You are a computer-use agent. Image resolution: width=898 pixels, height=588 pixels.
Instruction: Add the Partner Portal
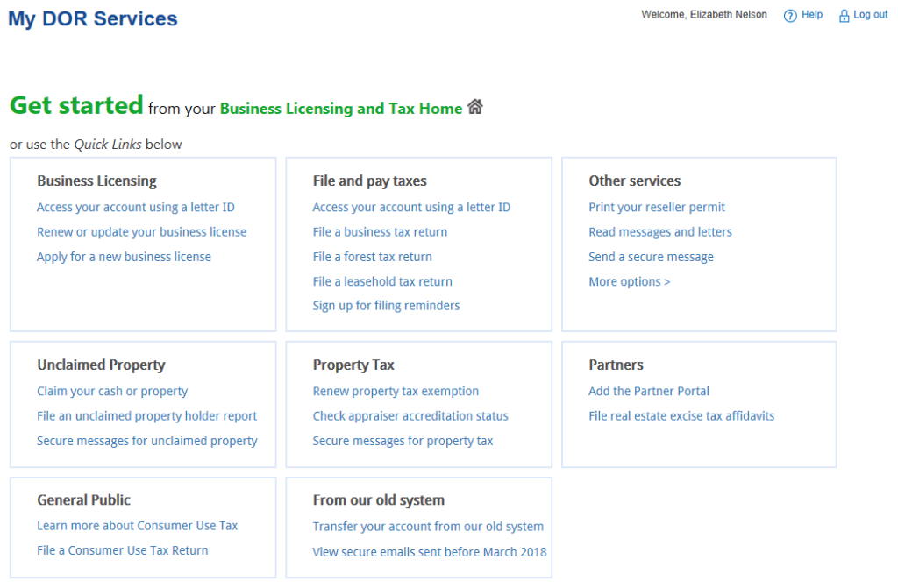point(649,391)
